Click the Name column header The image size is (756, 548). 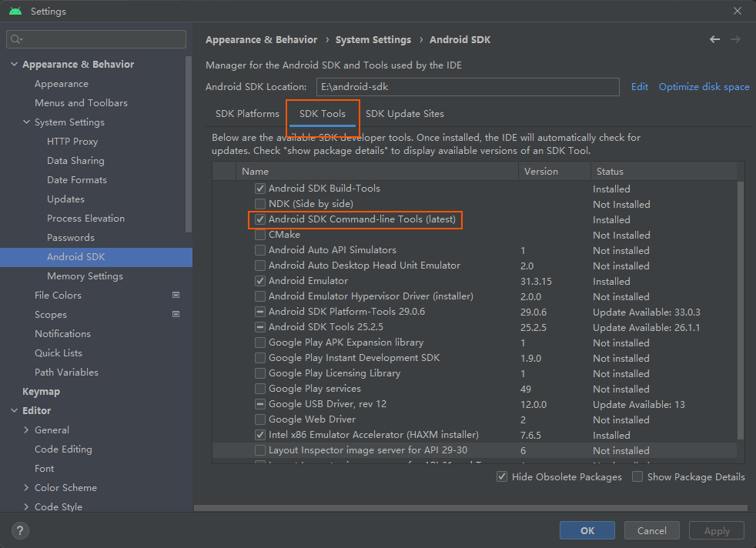tap(377, 172)
